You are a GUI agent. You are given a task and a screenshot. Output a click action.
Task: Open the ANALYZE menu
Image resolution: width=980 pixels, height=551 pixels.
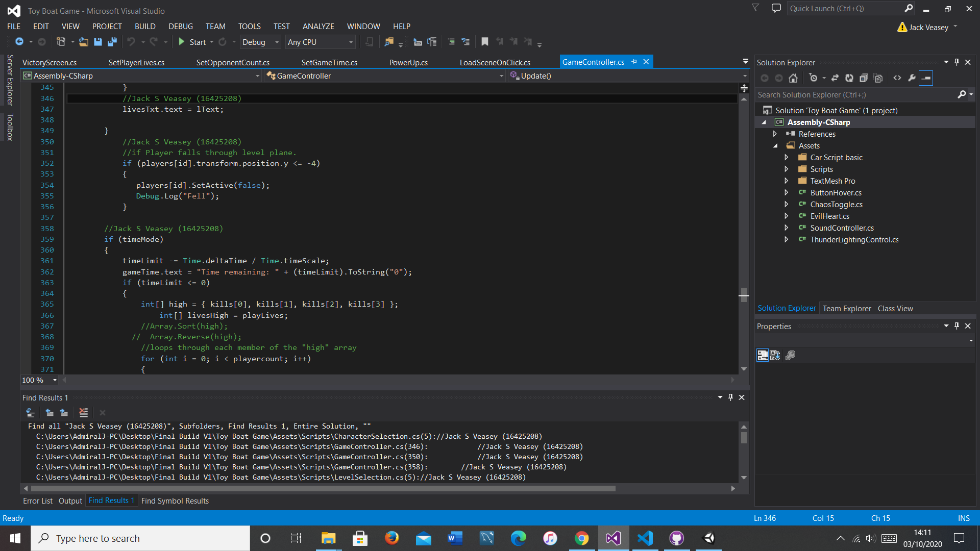tap(318, 27)
